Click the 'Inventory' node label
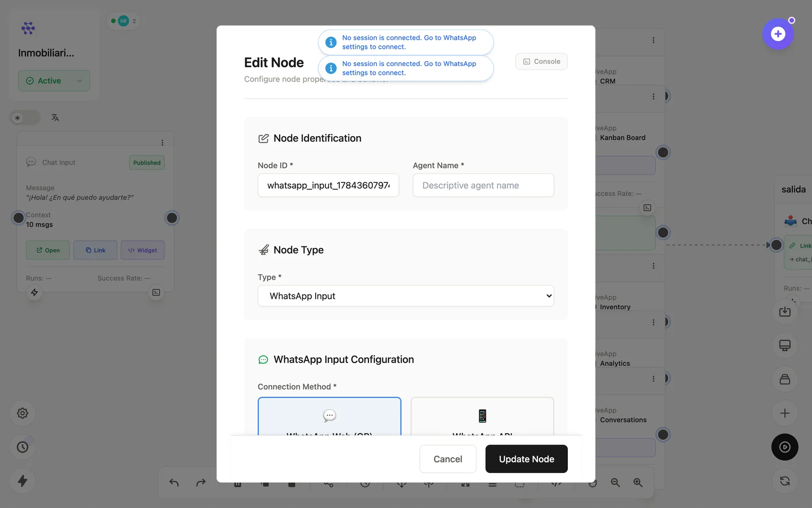The height and width of the screenshot is (508, 812). (615, 307)
